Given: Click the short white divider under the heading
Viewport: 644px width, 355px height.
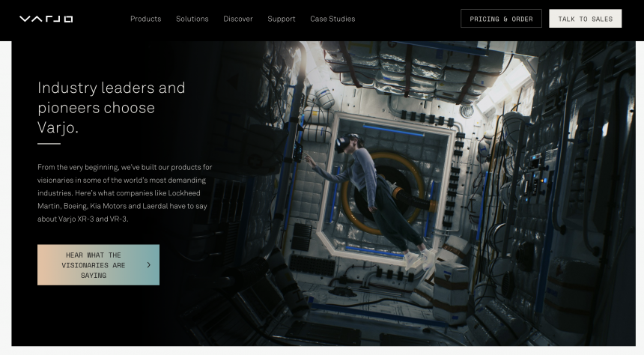Looking at the screenshot, I should click(x=49, y=143).
